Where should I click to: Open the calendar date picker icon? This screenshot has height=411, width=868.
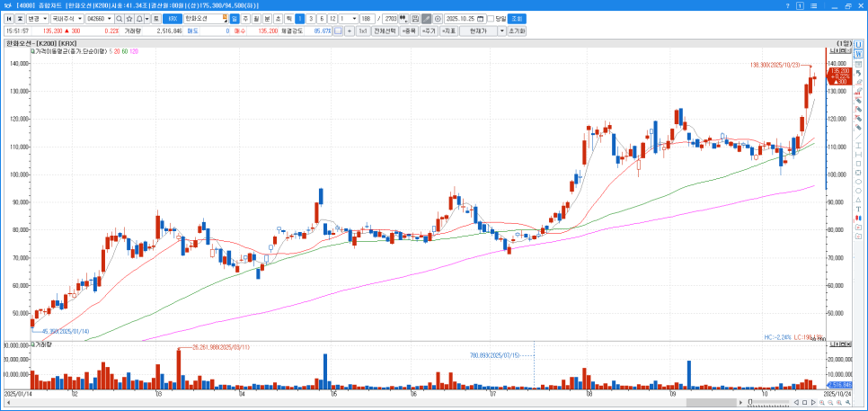click(x=480, y=18)
